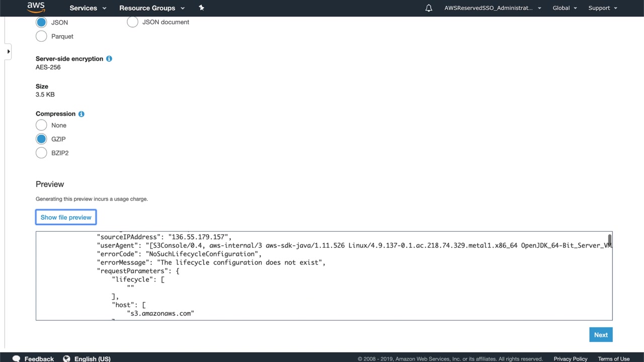The height and width of the screenshot is (362, 644).
Task: Open the Support dropdown menu
Action: pos(603,8)
